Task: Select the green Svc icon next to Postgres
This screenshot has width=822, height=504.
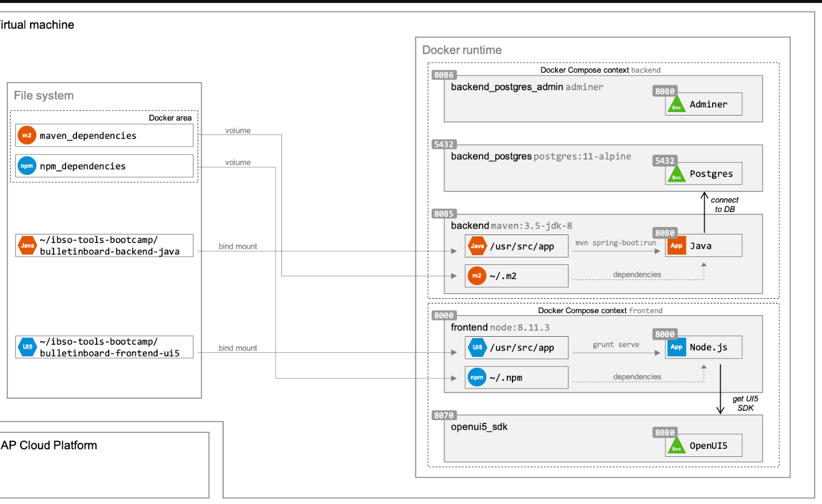Action: point(676,175)
